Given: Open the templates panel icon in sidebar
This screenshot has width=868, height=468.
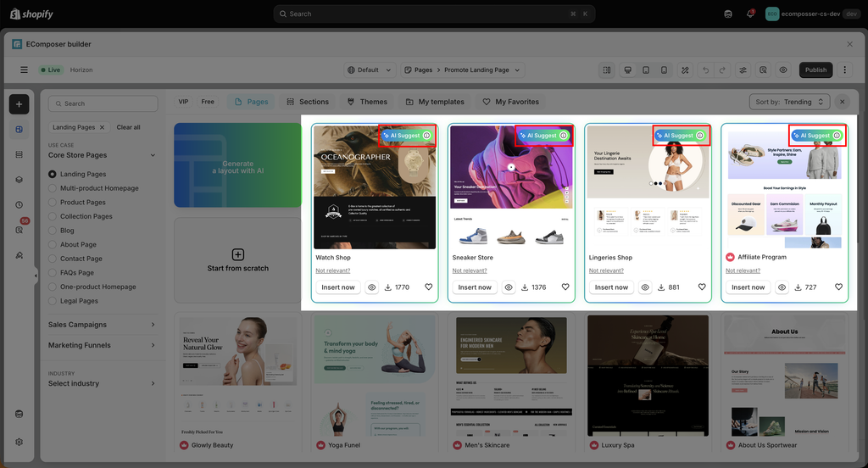Looking at the screenshot, I should coord(19,130).
